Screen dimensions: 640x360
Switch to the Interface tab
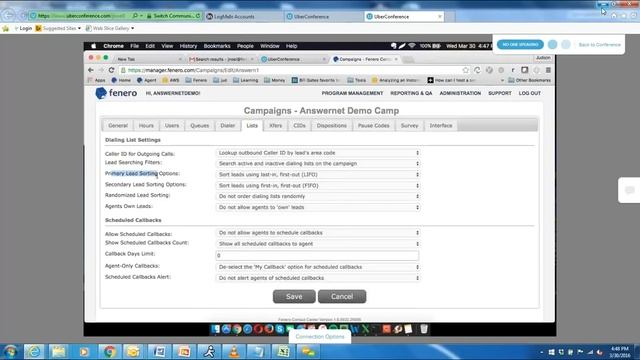coord(441,126)
